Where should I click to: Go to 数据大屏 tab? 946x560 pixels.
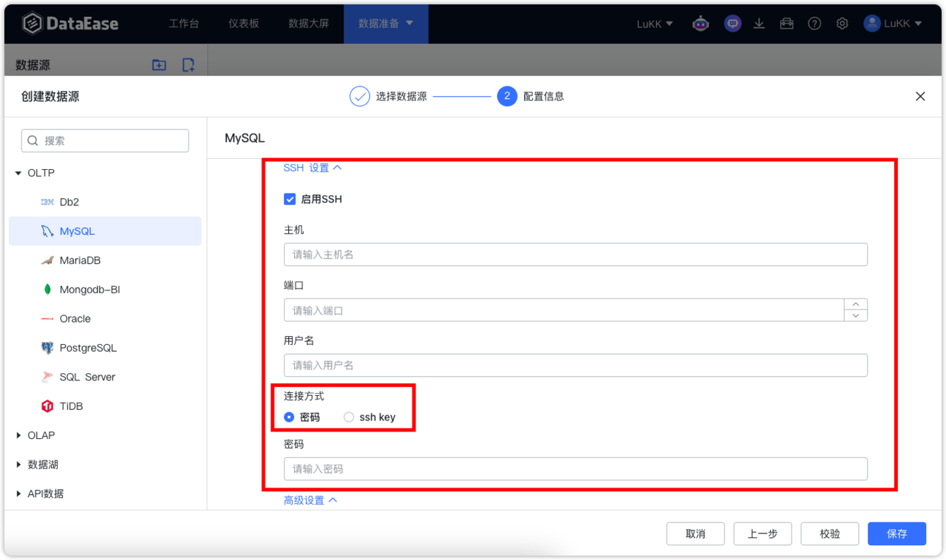(x=308, y=24)
